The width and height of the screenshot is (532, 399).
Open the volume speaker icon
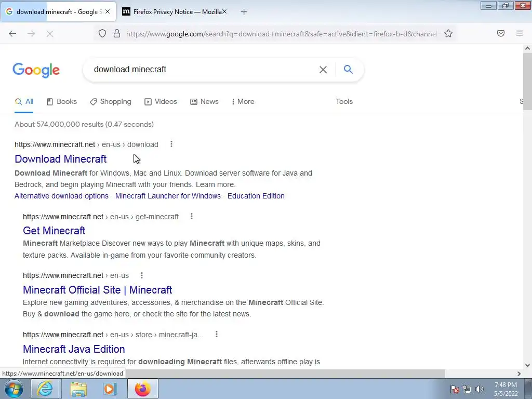[480, 389]
